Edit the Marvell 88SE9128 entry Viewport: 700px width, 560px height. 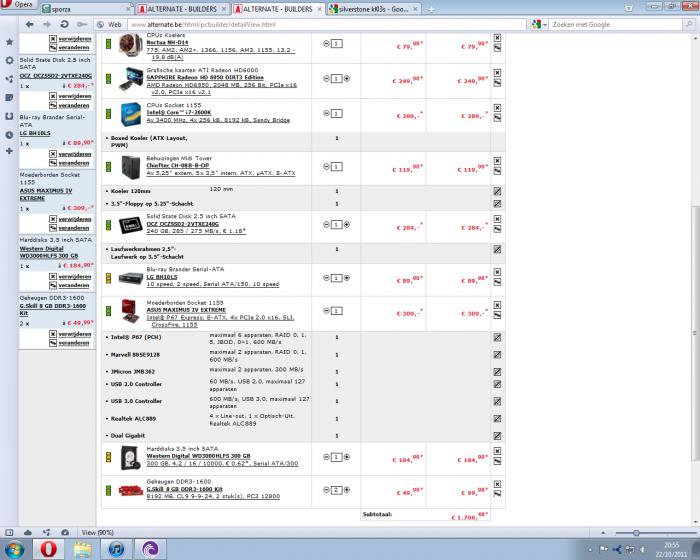497,355
